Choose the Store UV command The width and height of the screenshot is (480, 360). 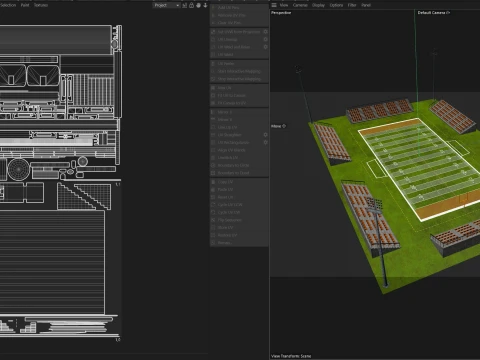[239, 227]
